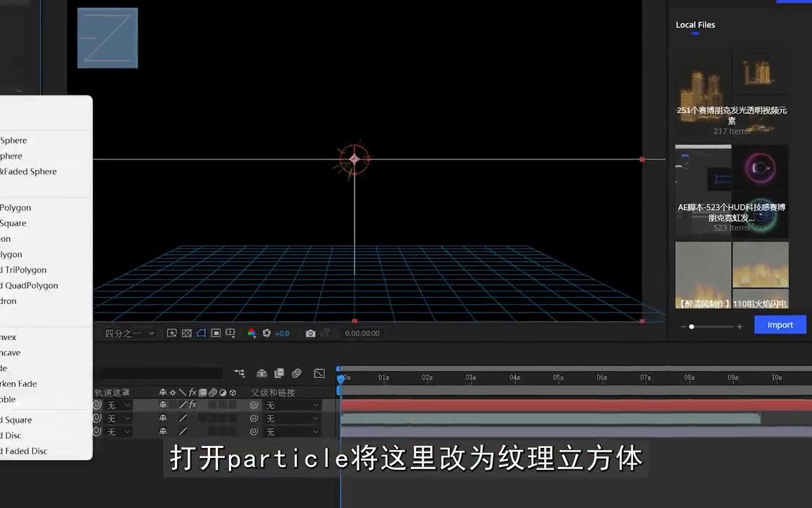The height and width of the screenshot is (508, 812).
Task: Toggle the fx switch on the first layer
Action: click(x=192, y=404)
